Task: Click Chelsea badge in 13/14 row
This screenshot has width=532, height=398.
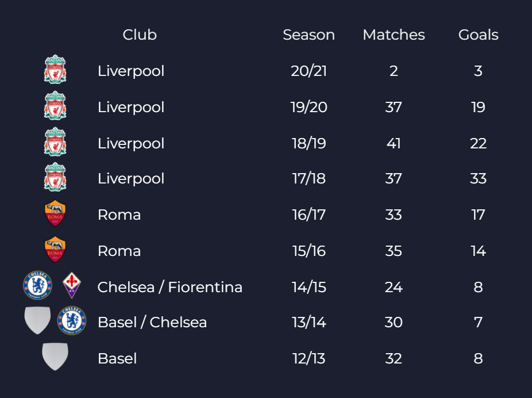Action: (x=72, y=321)
